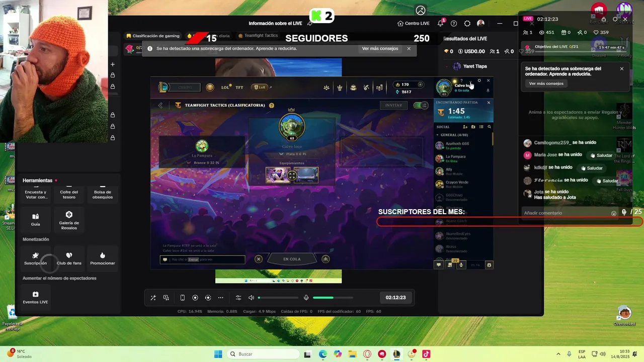The width and height of the screenshot is (644, 362).
Task: Select the LOL tab in League client
Action: [x=225, y=87]
